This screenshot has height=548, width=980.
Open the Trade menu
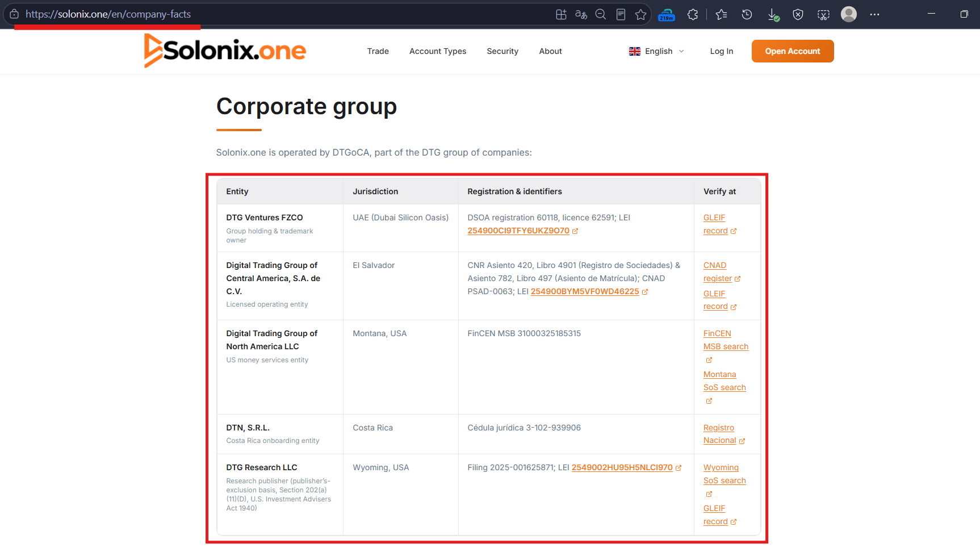pos(378,51)
